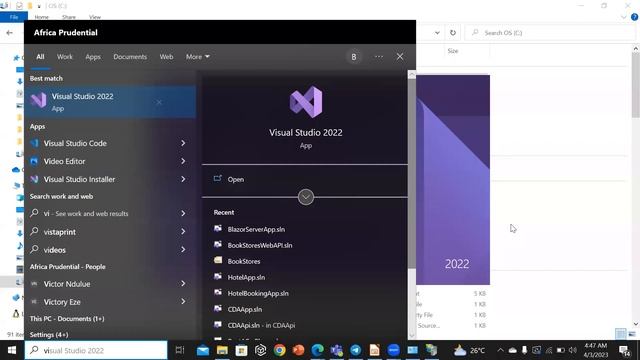Open Visual Studio Installer result
640x360 pixels.
click(x=79, y=179)
